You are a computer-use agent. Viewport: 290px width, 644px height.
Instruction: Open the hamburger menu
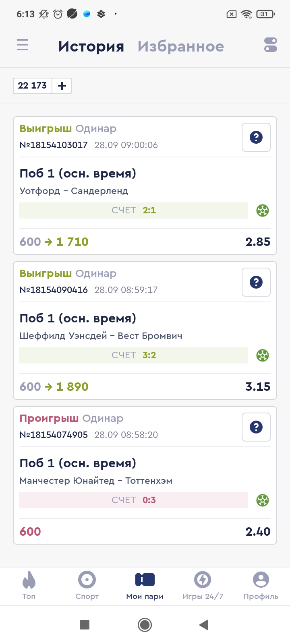[23, 45]
